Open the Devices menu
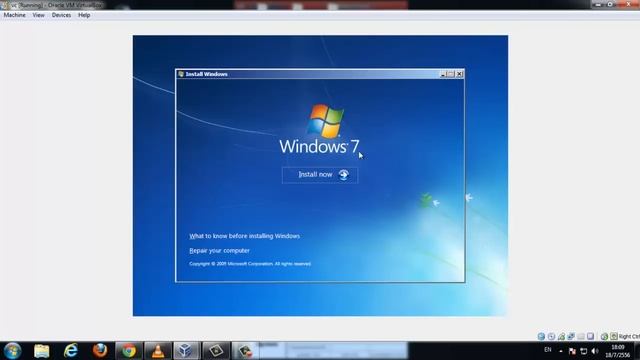The image size is (640, 360). (x=61, y=15)
